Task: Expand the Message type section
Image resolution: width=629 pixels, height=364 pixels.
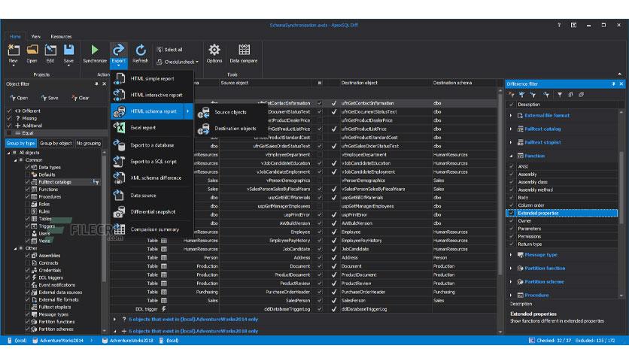Action: pos(511,255)
